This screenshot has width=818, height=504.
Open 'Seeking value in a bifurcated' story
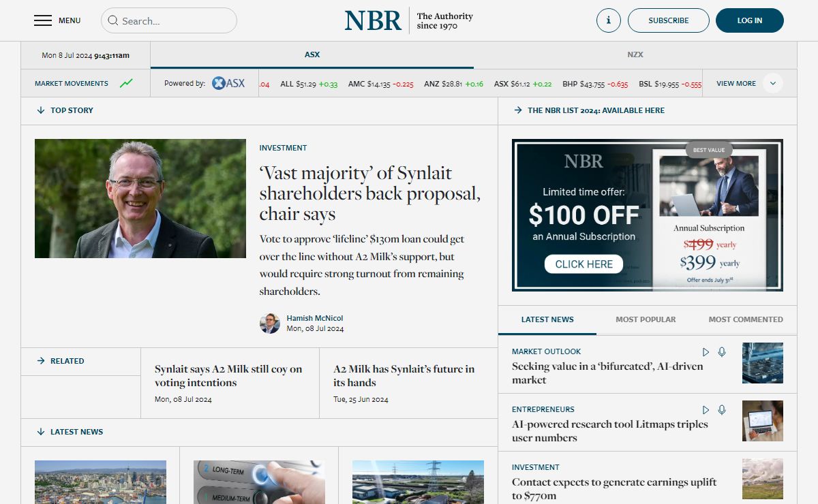pos(607,373)
